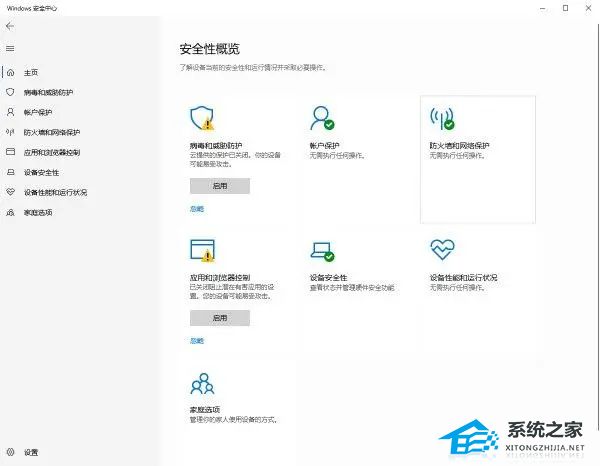The image size is (600, 466).
Task: Select 病毒和威胁防护 in the sidebar
Action: click(48, 93)
